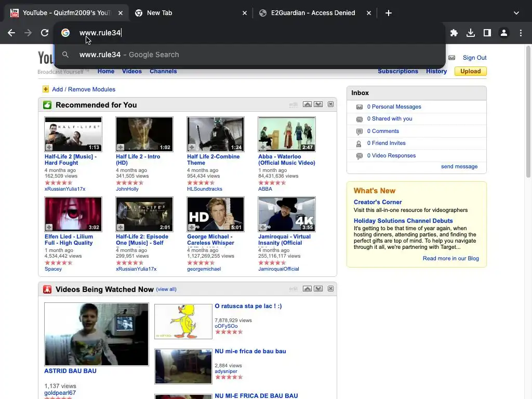The height and width of the screenshot is (399, 532).
Task: Open the browser Downloads icon
Action: click(x=471, y=33)
